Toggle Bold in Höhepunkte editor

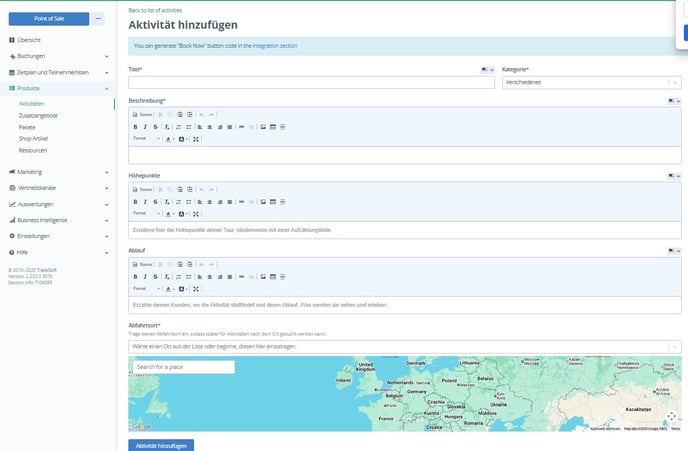(x=135, y=202)
